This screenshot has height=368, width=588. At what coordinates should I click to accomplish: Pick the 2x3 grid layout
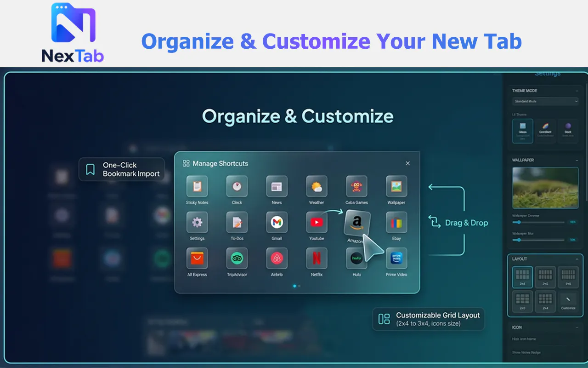point(522,301)
